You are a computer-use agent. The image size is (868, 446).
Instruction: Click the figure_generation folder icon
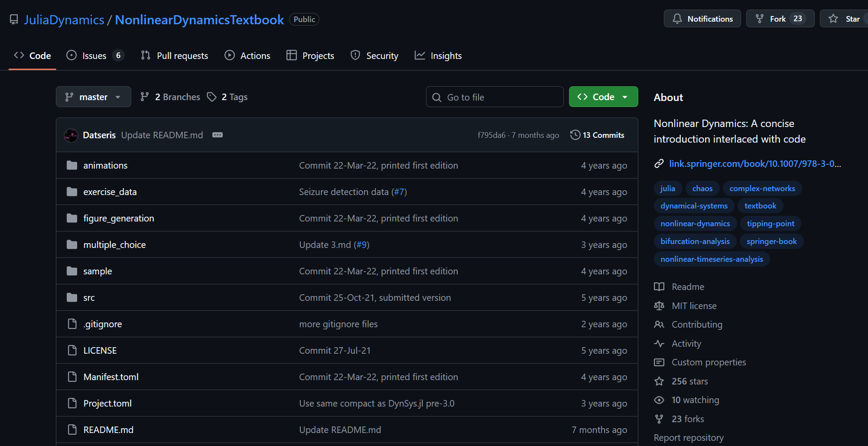tap(72, 218)
